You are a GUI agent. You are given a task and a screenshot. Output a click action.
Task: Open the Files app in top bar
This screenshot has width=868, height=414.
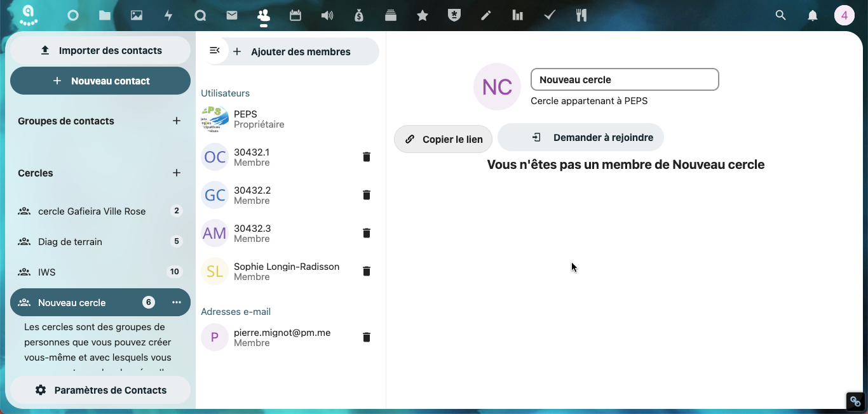105,16
